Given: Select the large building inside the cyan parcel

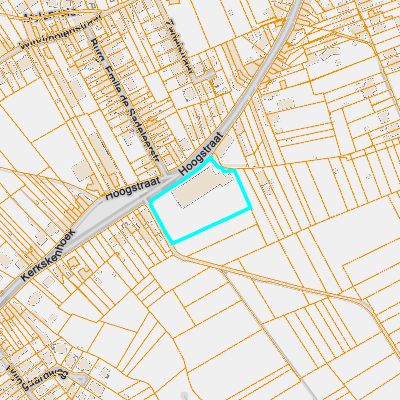Looking at the screenshot, I should pos(202,187).
